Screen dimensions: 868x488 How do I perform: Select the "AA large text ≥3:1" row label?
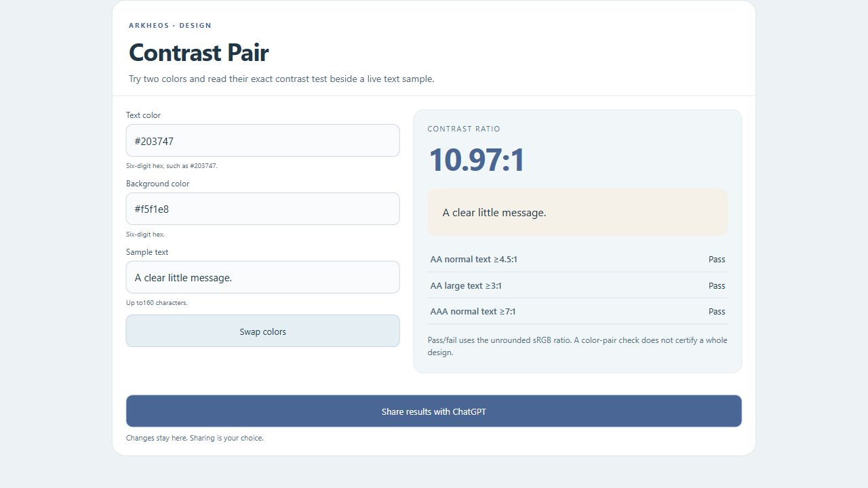click(466, 285)
